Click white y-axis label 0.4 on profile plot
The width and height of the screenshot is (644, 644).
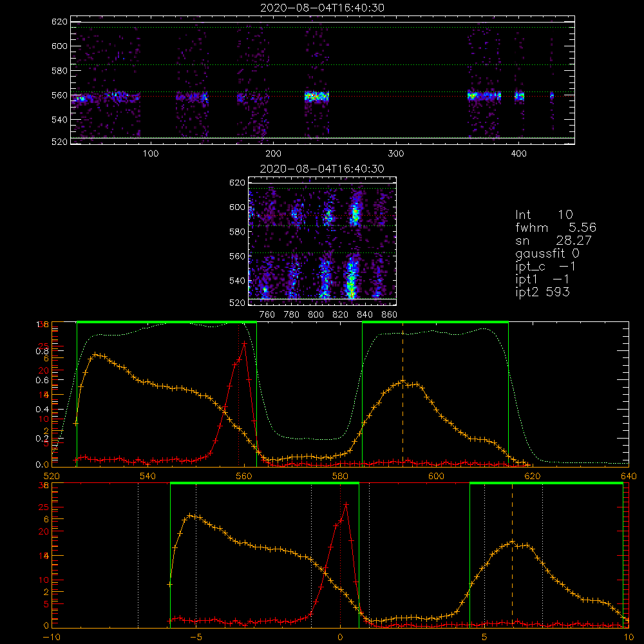point(43,410)
